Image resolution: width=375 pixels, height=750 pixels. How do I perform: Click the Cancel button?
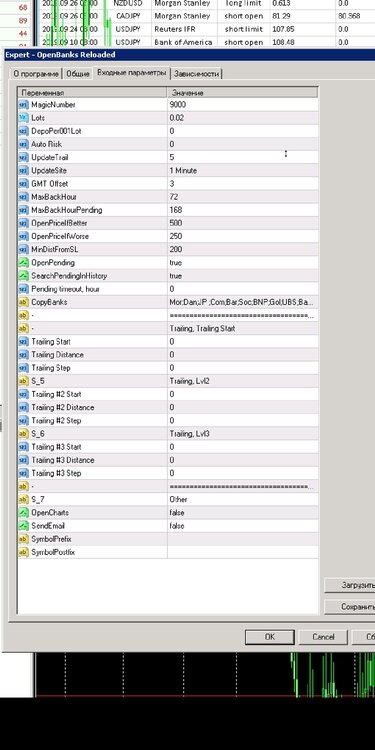[x=323, y=637]
